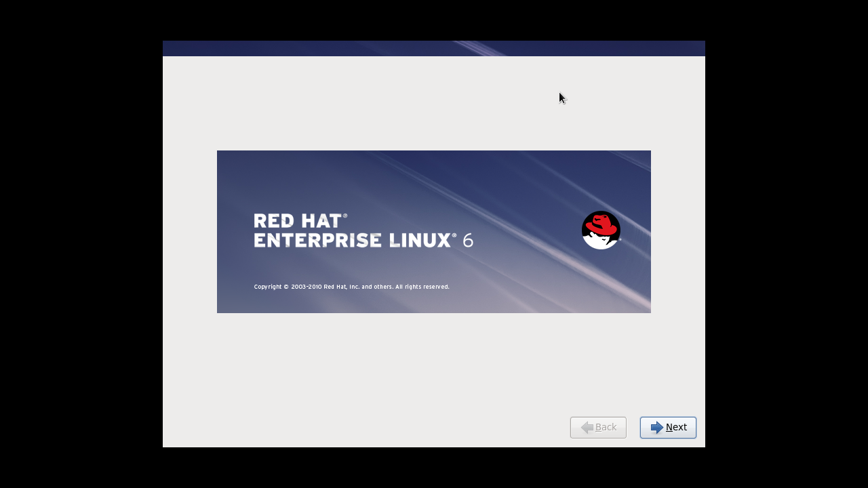Click the greyed-out Back button

click(598, 428)
